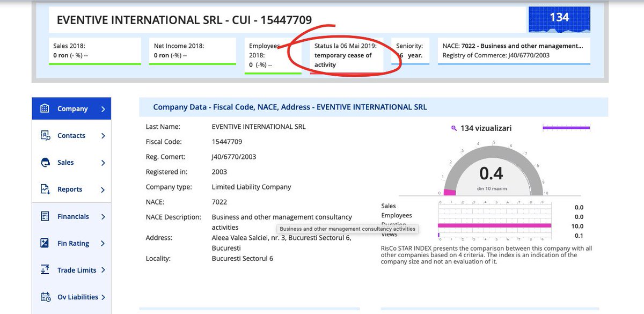Click the Employees criteria bar row

[x=495, y=216]
